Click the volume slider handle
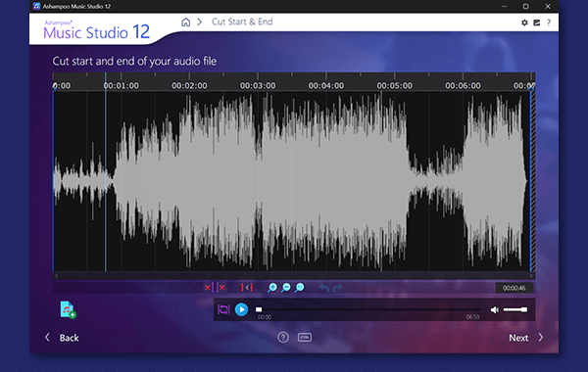Viewport: 588px width, 372px height. (x=524, y=309)
